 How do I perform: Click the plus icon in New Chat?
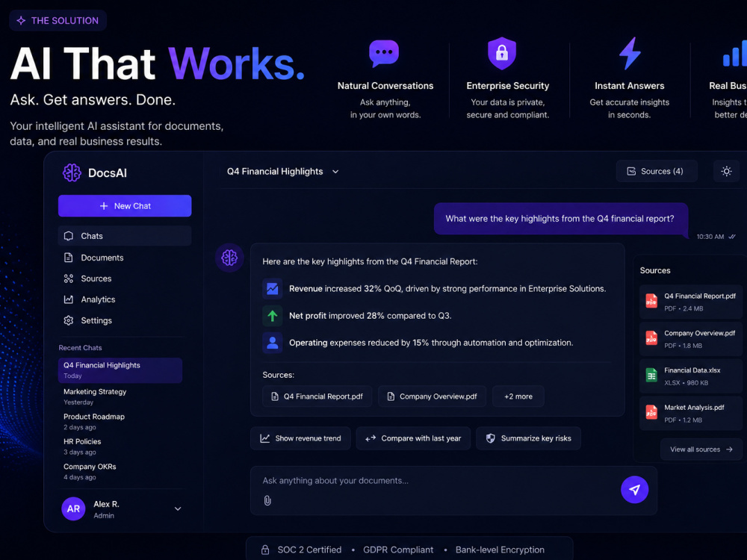[103, 206]
